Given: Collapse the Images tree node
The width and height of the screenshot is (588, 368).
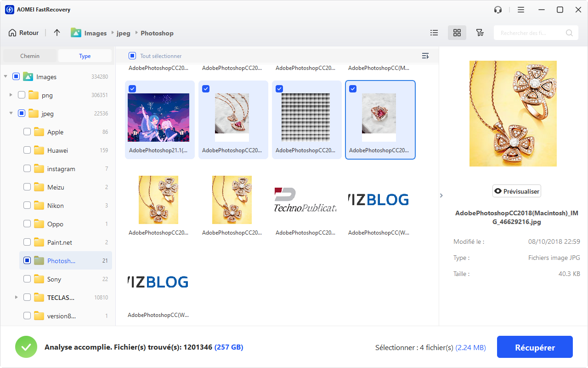Looking at the screenshot, I should coord(6,77).
